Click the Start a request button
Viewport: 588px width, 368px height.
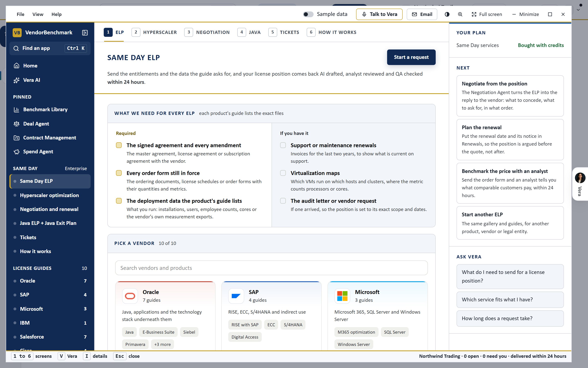(x=411, y=57)
